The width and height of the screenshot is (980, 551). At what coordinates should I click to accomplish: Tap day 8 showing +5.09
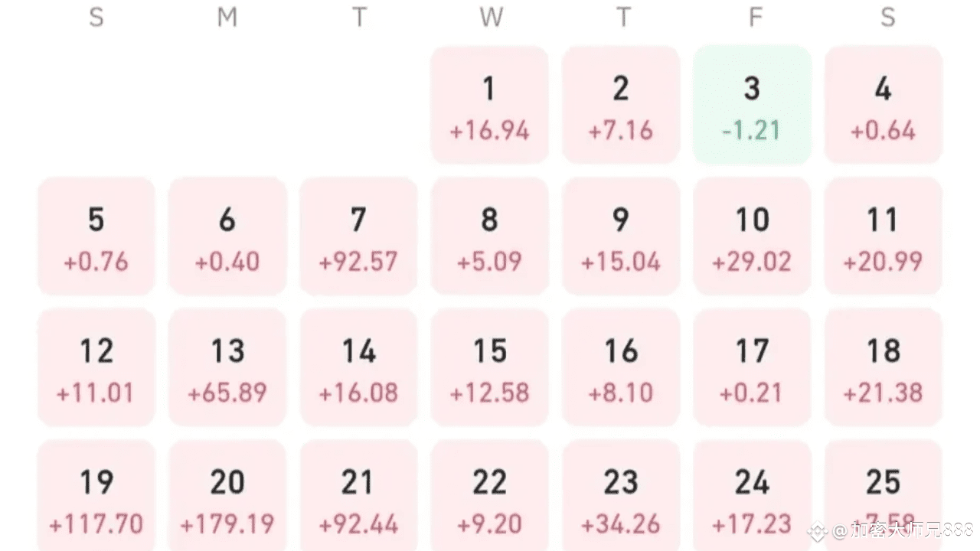(490, 236)
